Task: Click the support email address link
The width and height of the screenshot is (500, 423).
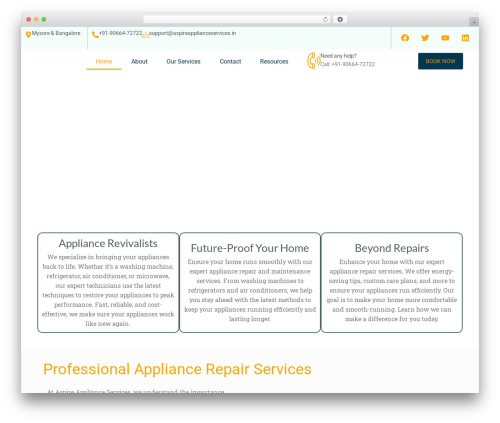Action: tap(192, 33)
